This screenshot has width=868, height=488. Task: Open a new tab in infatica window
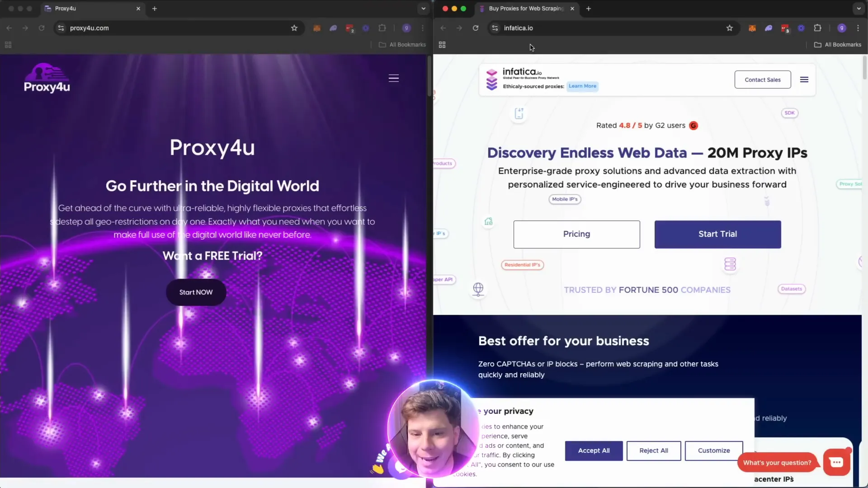pyautogui.click(x=589, y=9)
